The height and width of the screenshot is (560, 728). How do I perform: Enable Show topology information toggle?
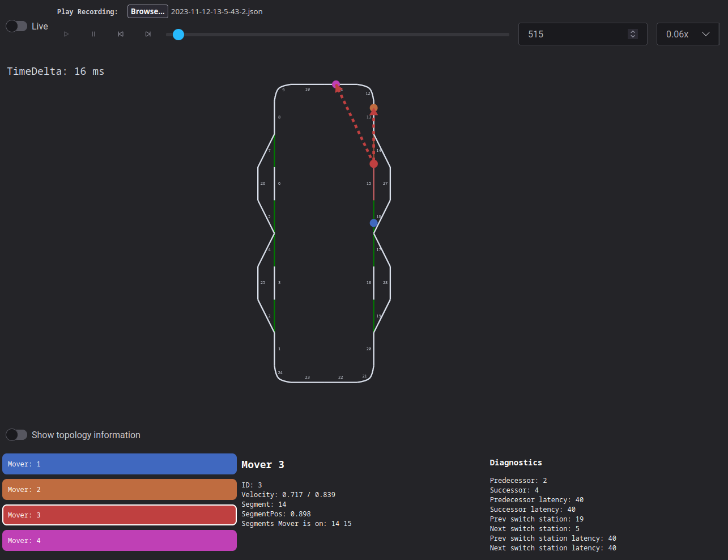pos(16,435)
